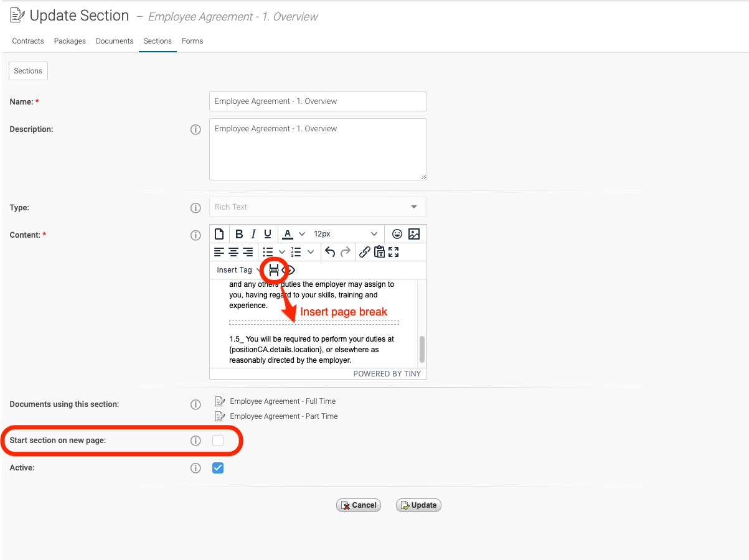Click the redo arrow
The height and width of the screenshot is (560, 749).
tap(345, 252)
